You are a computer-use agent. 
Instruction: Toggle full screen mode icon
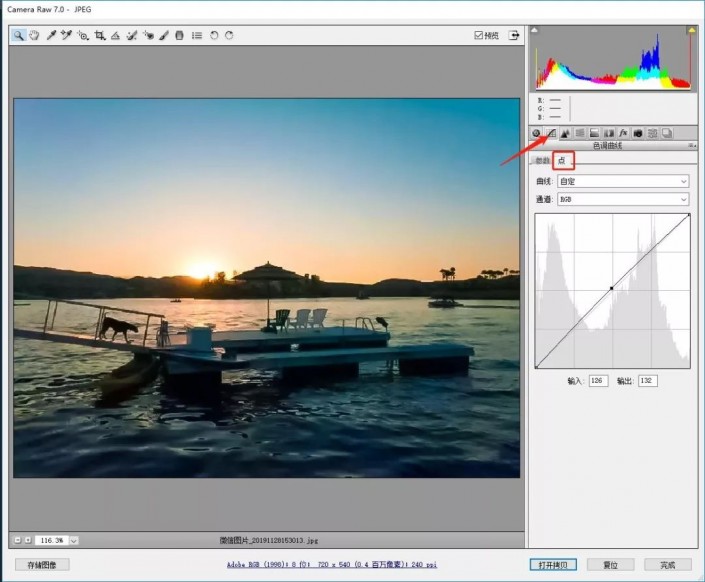[514, 35]
